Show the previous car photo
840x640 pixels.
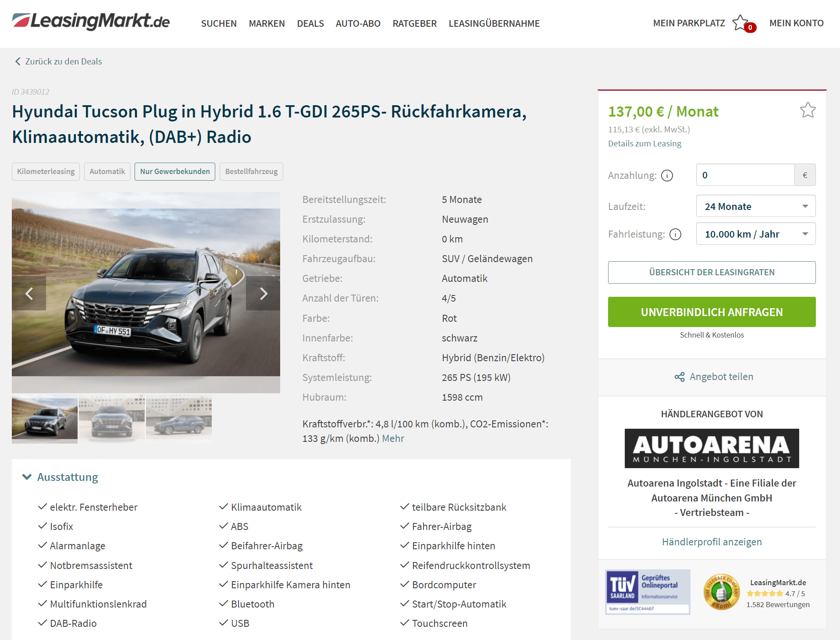coord(29,293)
